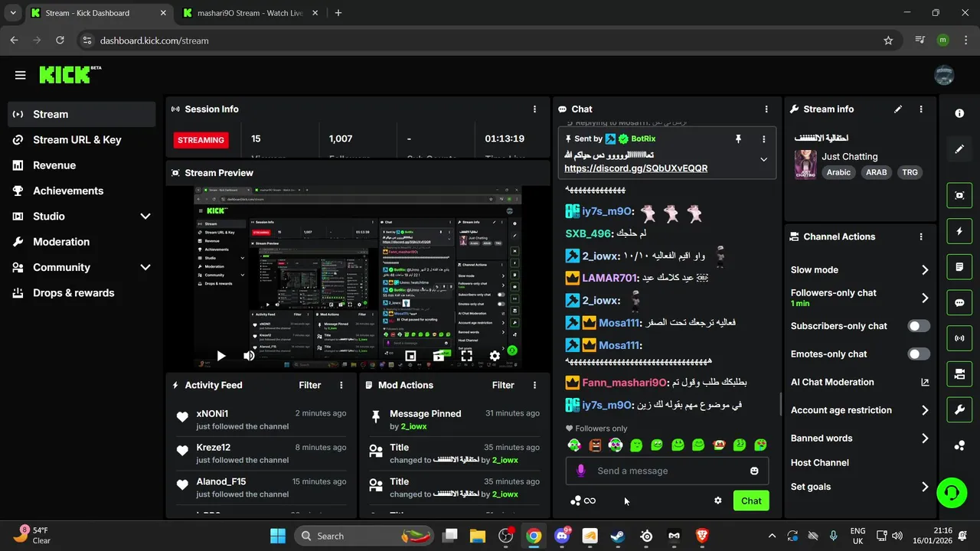Viewport: 980px width, 551px height.
Task: Open the hamburger menu beside the Kick logo
Action: 20,75
